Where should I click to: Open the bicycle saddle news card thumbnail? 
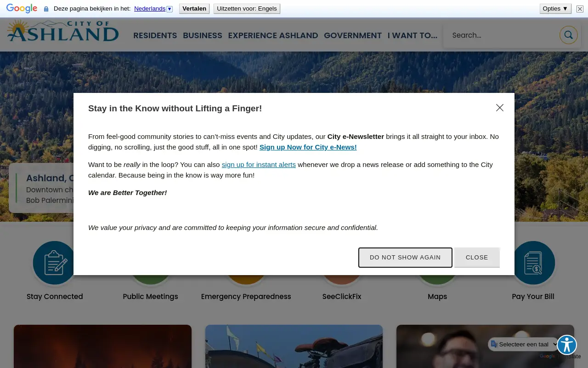pyautogui.click(x=294, y=346)
